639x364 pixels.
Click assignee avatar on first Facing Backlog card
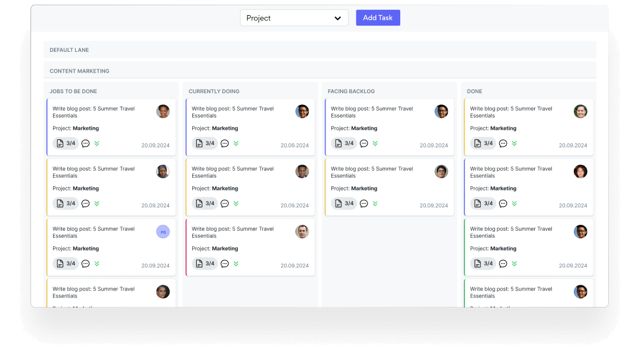click(x=442, y=111)
